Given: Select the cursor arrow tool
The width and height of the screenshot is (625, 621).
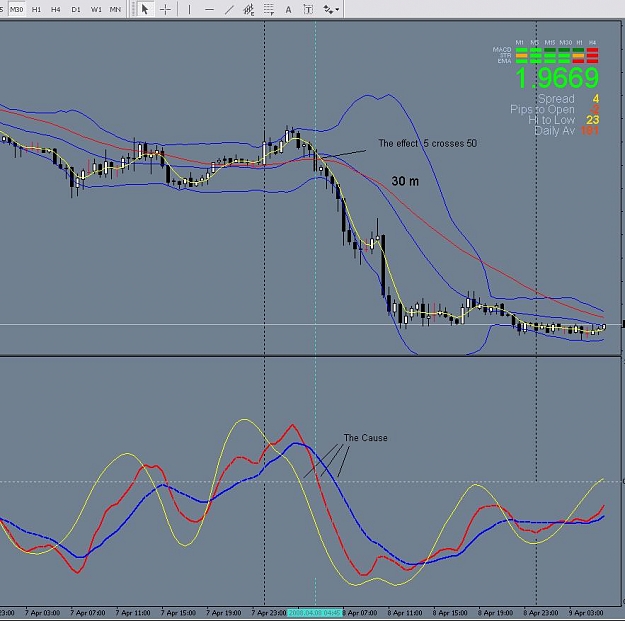Looking at the screenshot, I should [145, 9].
